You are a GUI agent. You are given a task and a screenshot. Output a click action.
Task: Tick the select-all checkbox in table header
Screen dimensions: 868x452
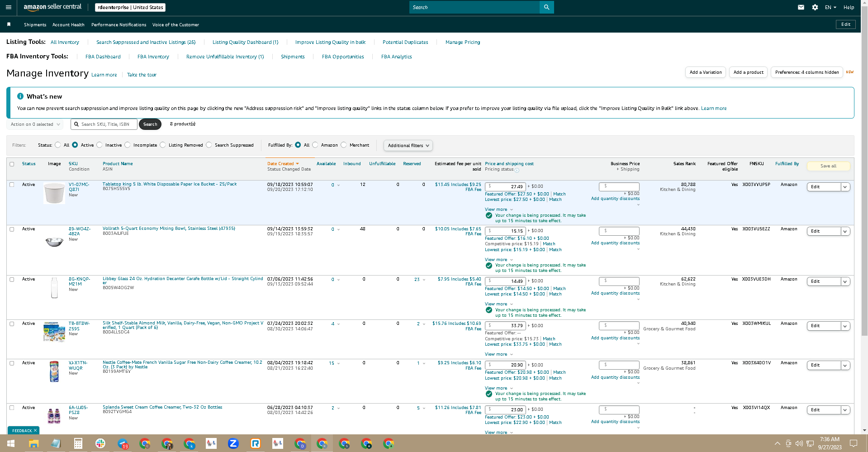coord(12,164)
